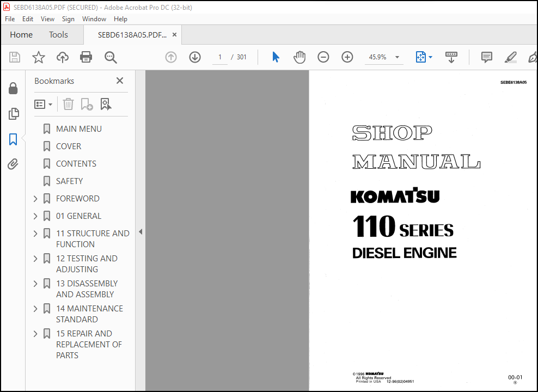This screenshot has width=538, height=392.
Task: Click the page number input field
Action: (220, 57)
